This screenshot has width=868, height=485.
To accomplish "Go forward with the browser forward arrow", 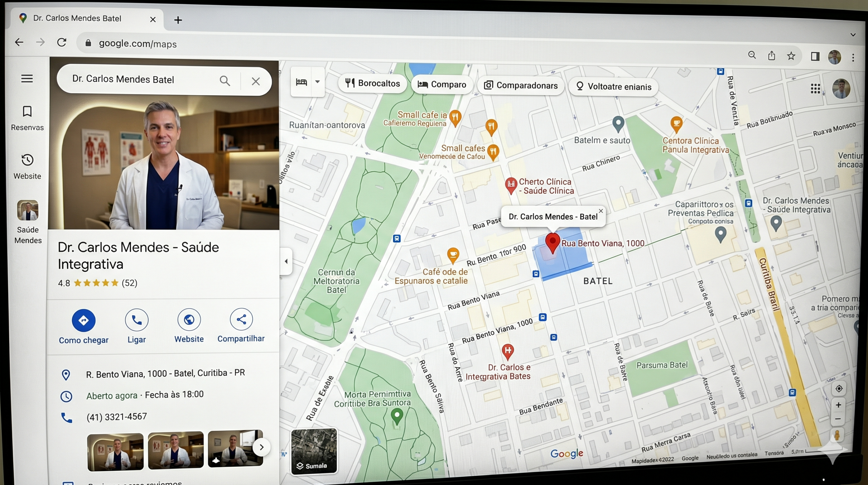I will [40, 42].
